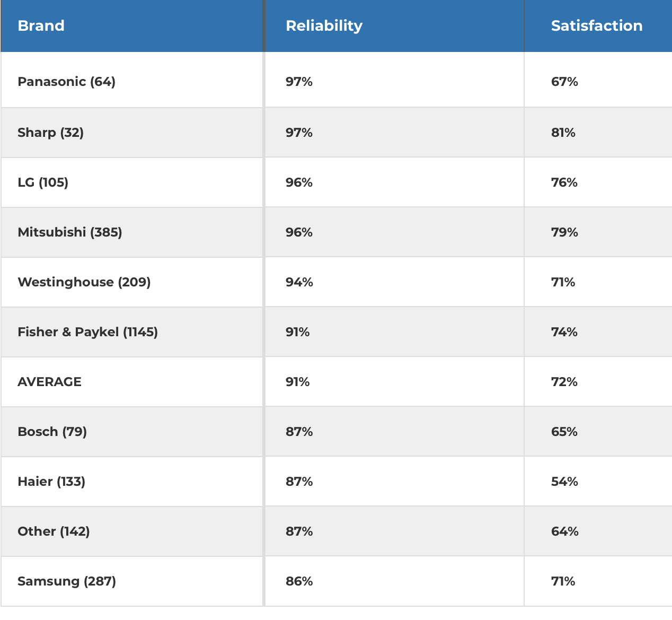
Task: Select the Bosch (79) brand cell
Action: click(52, 432)
